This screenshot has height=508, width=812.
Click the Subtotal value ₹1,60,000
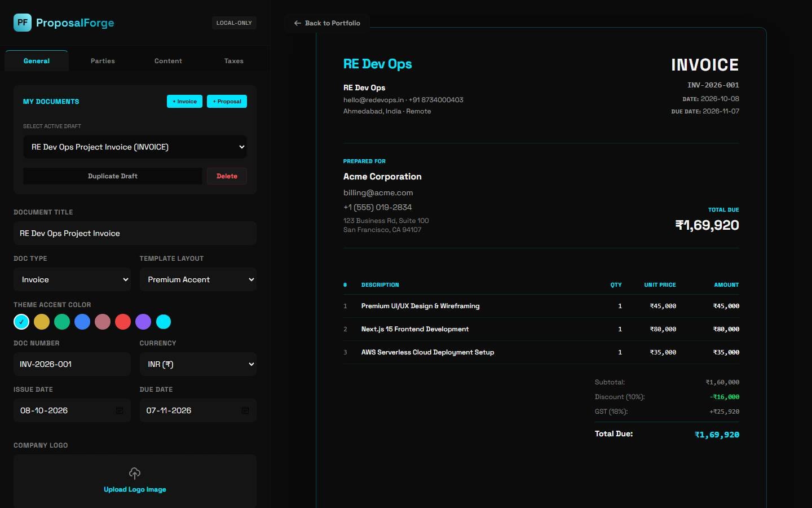(722, 382)
